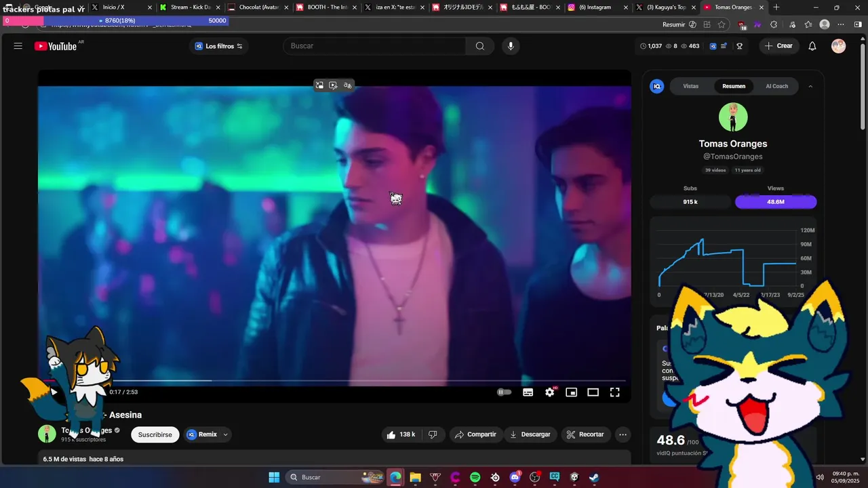Viewport: 868px width, 488px height.
Task: Switch to the (6) Instagram browser tab
Action: tap(597, 7)
